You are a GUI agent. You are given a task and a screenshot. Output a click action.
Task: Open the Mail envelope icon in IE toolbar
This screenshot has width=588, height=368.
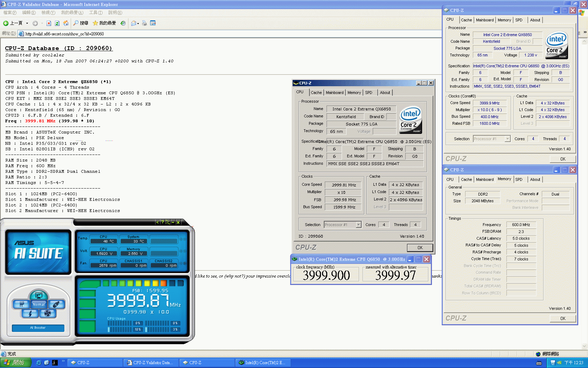pyautogui.click(x=133, y=23)
